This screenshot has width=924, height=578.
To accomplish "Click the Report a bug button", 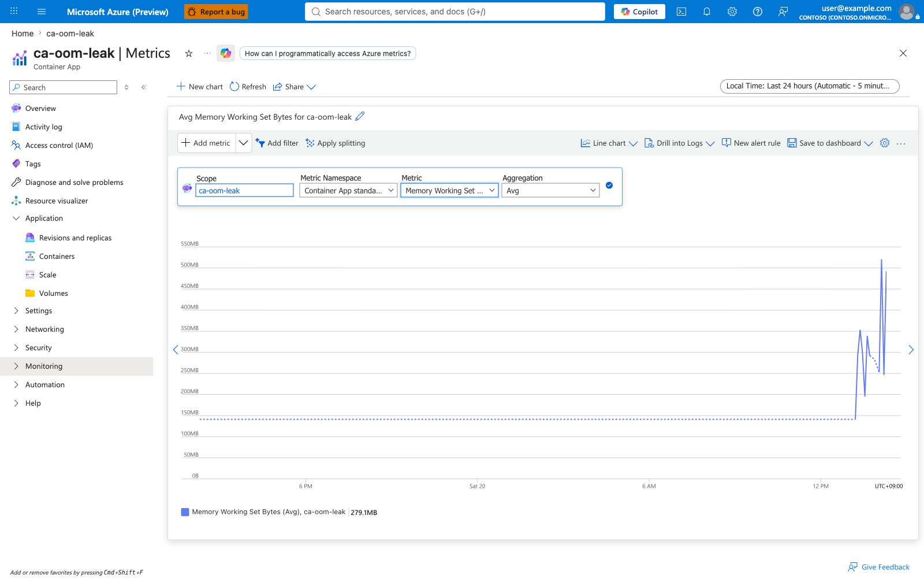I will coord(217,12).
